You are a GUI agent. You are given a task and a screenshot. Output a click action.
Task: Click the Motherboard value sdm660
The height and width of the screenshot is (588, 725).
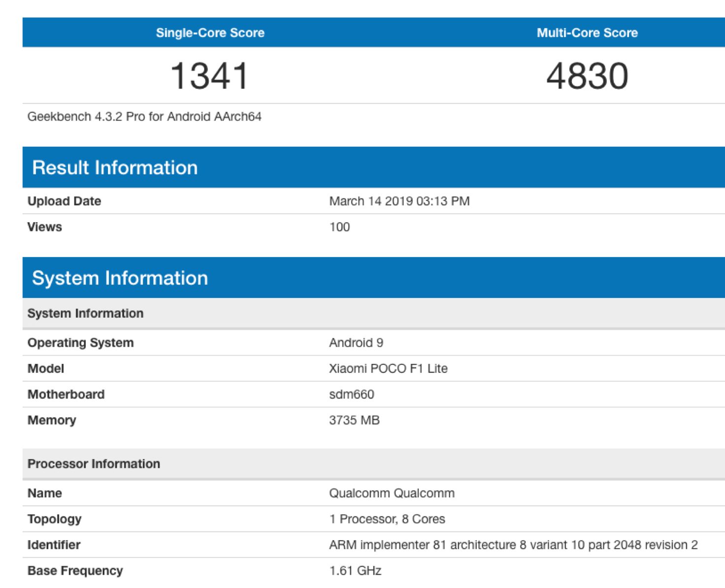[351, 394]
